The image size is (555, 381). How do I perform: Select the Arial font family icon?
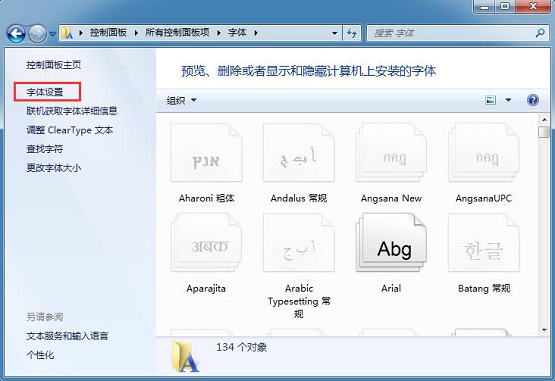[x=391, y=243]
